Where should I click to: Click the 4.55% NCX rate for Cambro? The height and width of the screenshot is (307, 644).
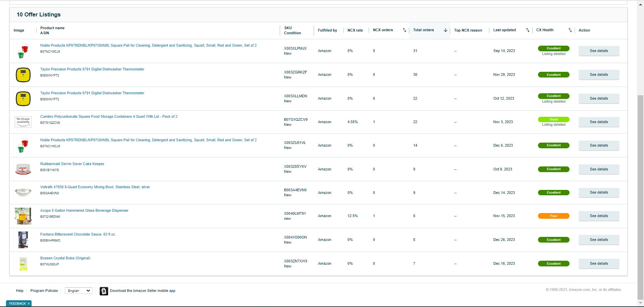(353, 122)
